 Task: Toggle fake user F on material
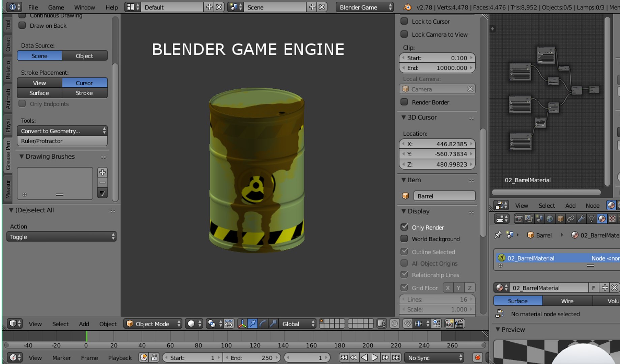tap(594, 287)
